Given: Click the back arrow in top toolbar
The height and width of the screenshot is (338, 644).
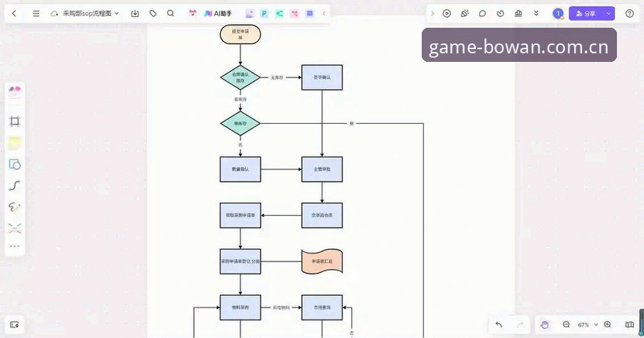Looking at the screenshot, I should (x=14, y=14).
